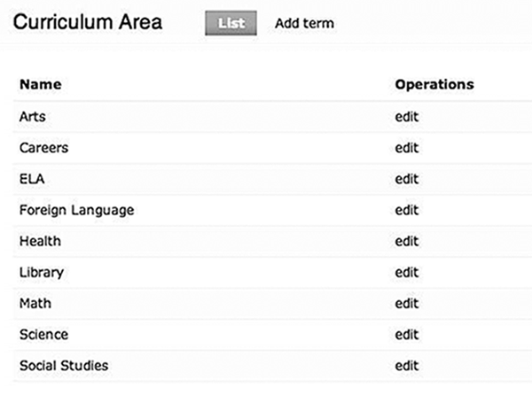The height and width of the screenshot is (411, 532).
Task: Open edit for Health
Action: (406, 241)
